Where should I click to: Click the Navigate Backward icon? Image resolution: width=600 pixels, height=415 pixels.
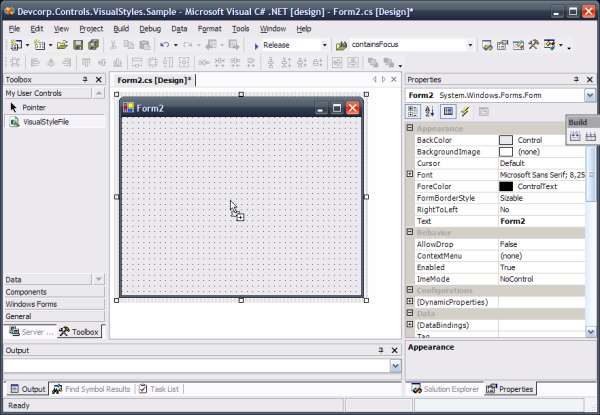211,45
